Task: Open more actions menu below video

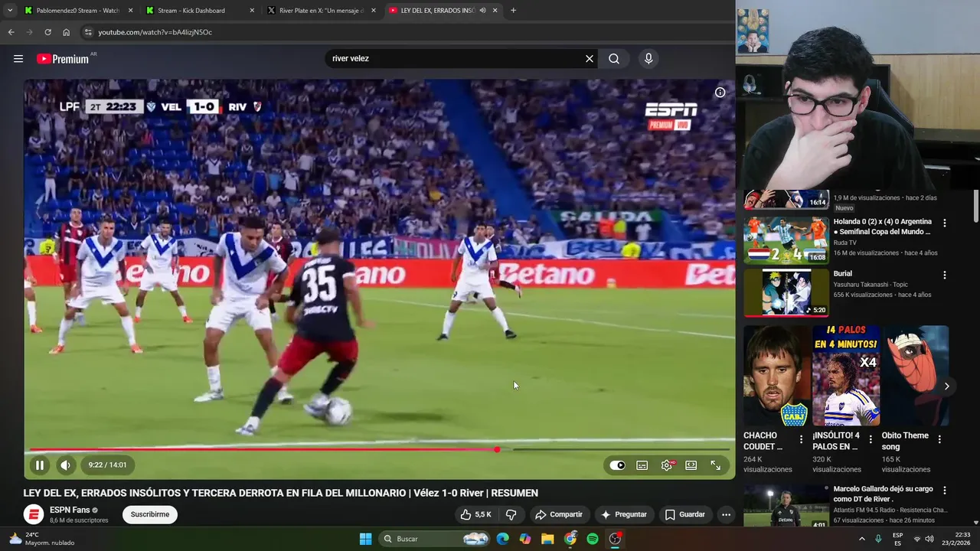Action: tap(726, 514)
